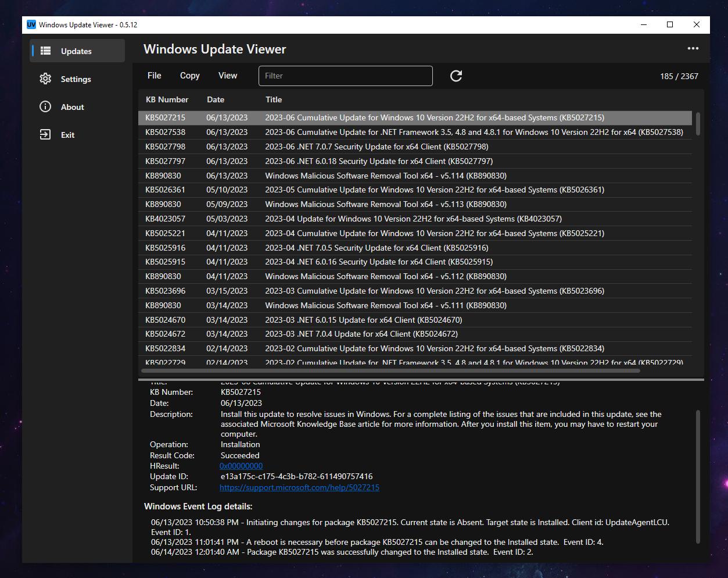
Task: Click the Windows Update Viewer page heading
Action: pos(215,49)
